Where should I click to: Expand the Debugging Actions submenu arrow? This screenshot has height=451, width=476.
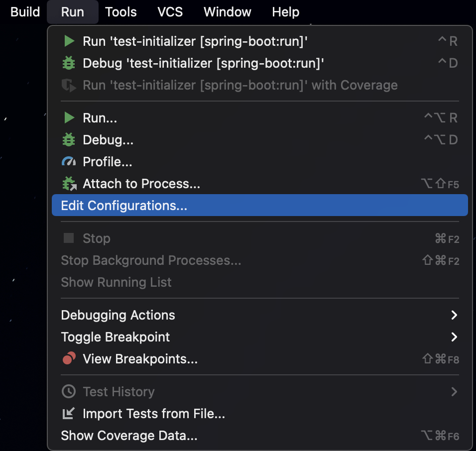pyautogui.click(x=454, y=315)
